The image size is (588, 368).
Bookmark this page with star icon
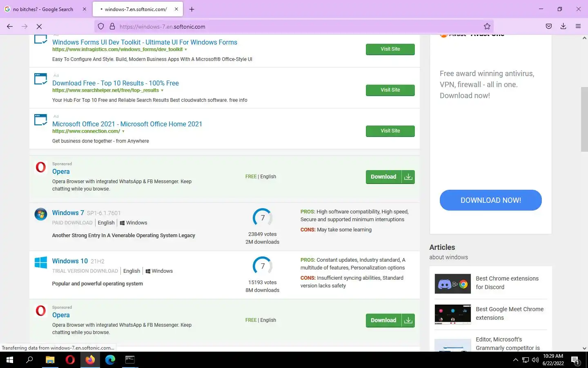click(487, 27)
